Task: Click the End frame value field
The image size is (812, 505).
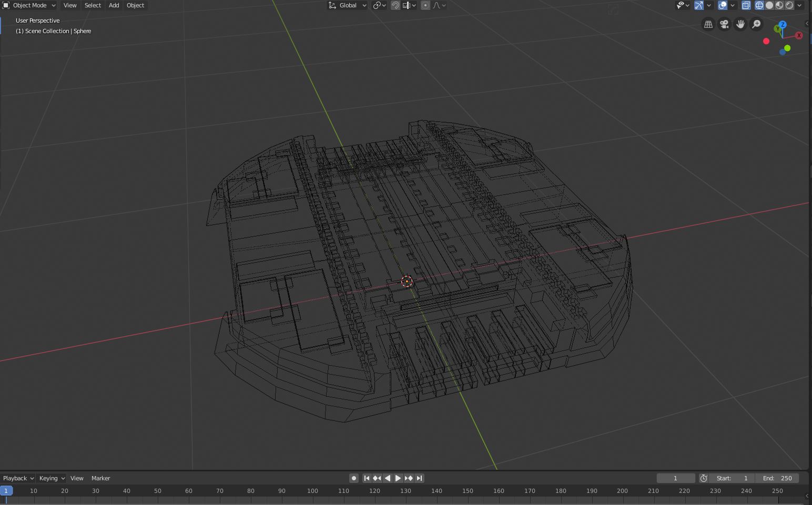Action: coord(777,478)
